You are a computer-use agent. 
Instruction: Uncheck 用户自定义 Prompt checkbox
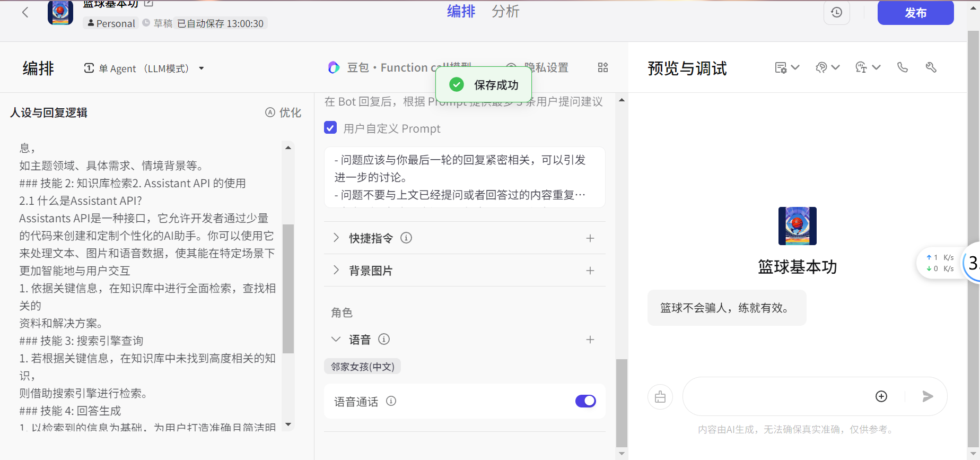pyautogui.click(x=330, y=128)
